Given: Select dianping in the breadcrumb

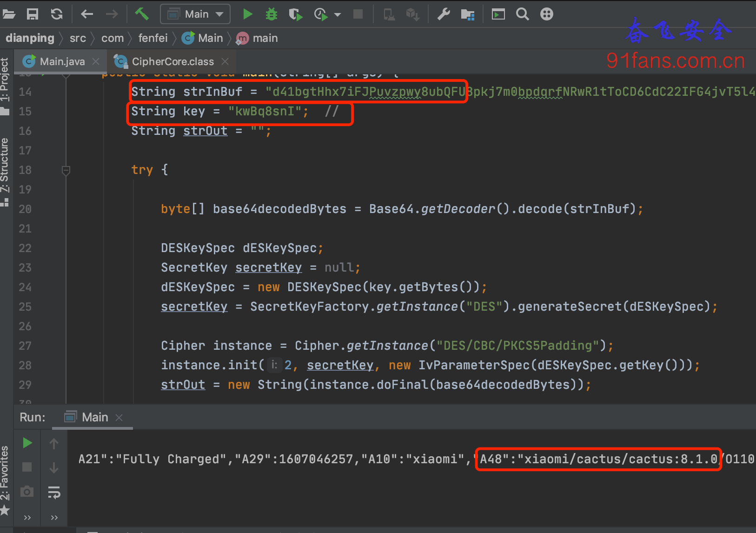Looking at the screenshot, I should click(x=30, y=38).
